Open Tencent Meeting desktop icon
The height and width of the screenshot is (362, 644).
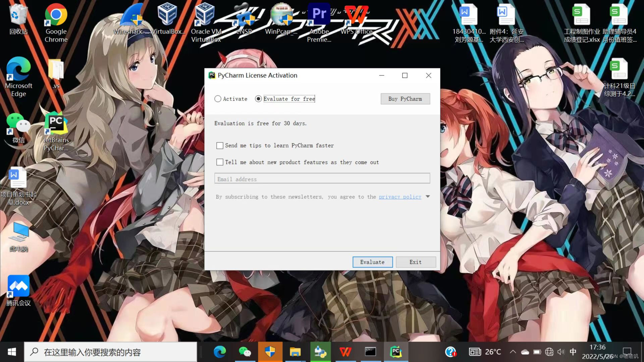coord(18,287)
